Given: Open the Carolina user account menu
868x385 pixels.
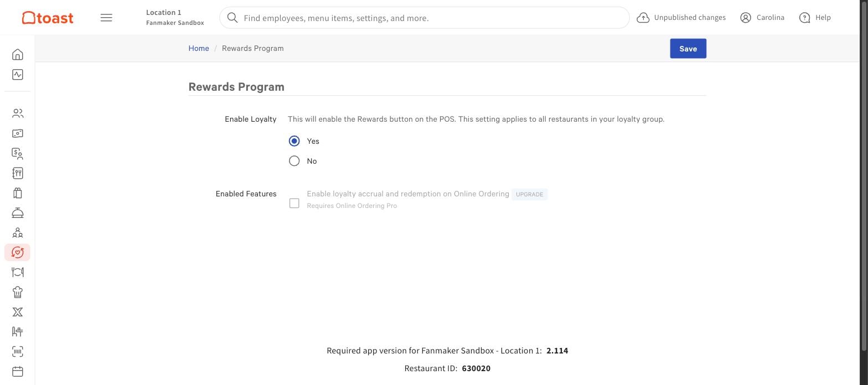Looking at the screenshot, I should click(x=762, y=18).
